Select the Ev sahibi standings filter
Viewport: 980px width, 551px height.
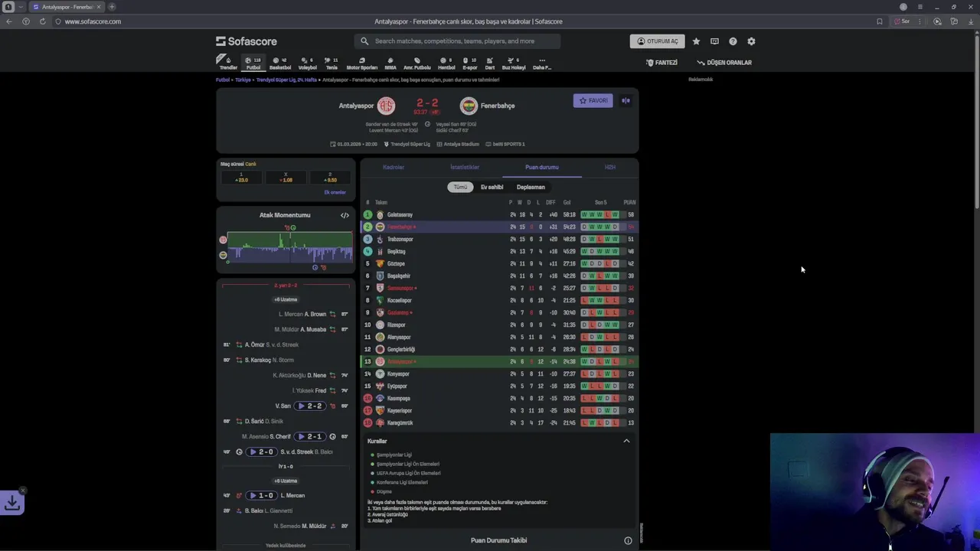tap(492, 187)
